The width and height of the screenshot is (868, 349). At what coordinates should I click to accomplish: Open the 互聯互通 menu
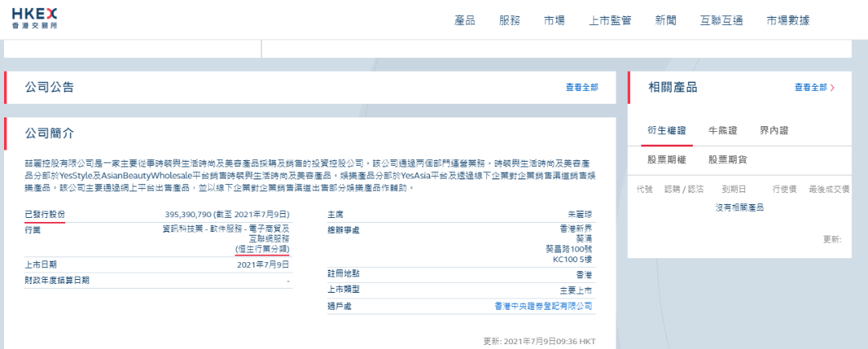click(721, 20)
